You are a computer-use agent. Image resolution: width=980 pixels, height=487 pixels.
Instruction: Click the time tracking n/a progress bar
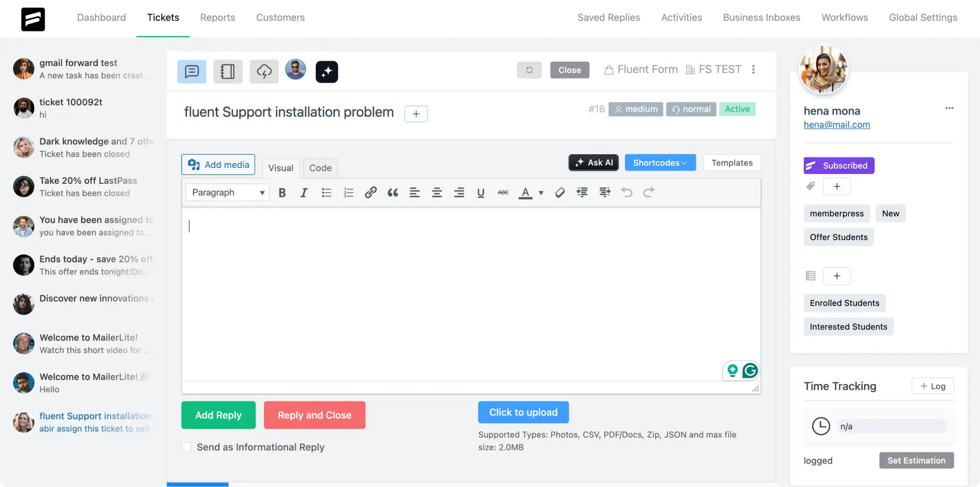(892, 426)
